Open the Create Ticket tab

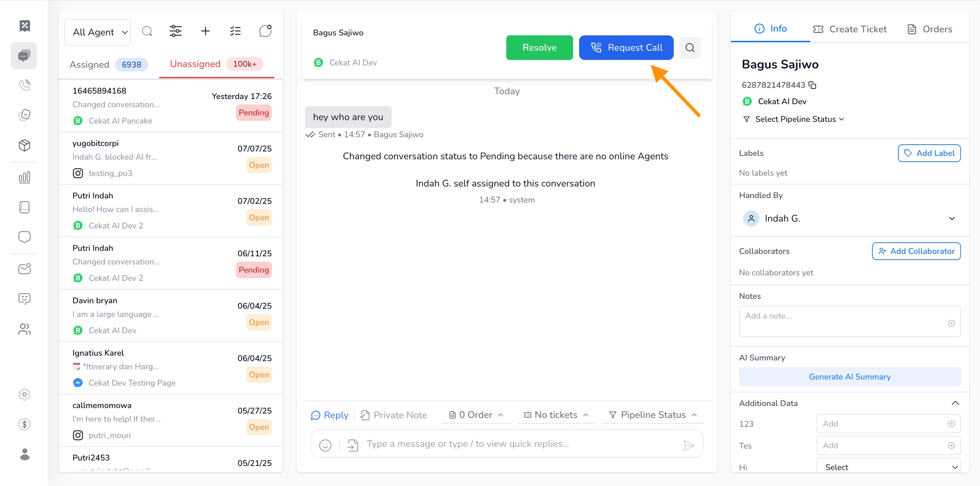click(x=850, y=29)
